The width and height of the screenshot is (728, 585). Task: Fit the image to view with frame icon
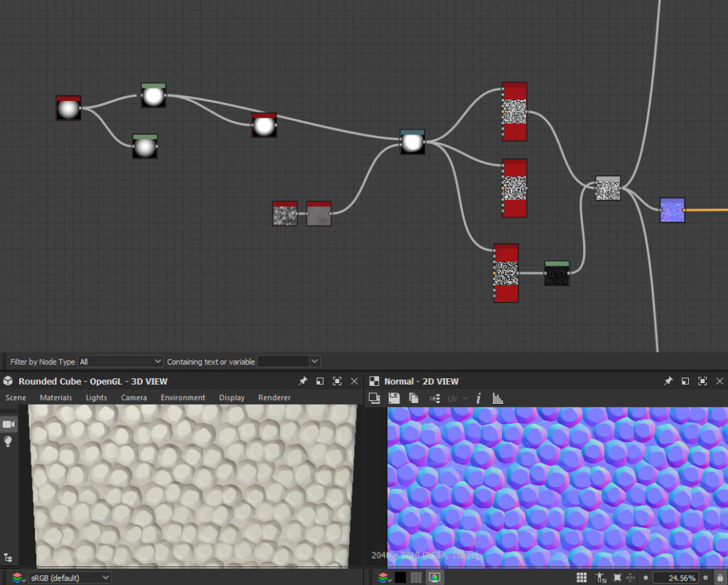click(618, 578)
